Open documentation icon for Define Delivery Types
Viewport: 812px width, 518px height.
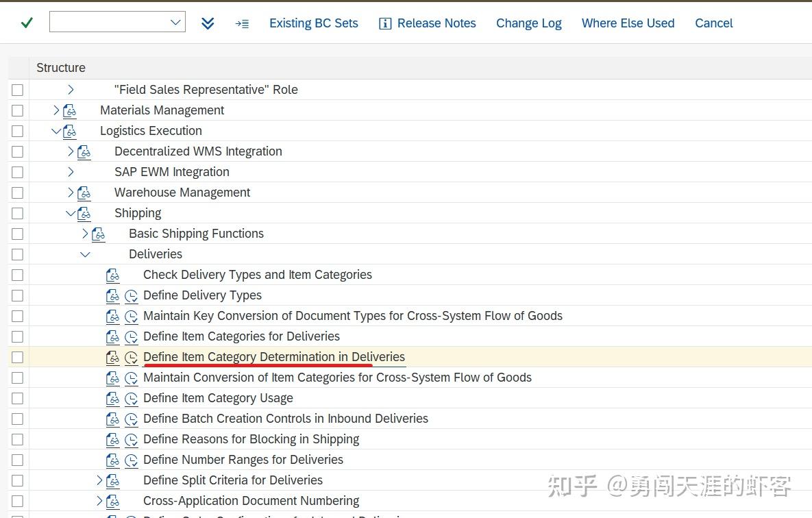tap(112, 295)
